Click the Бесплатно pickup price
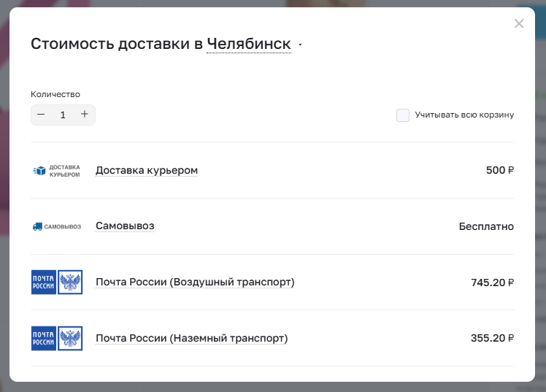This screenshot has height=392, width=546. point(486,226)
